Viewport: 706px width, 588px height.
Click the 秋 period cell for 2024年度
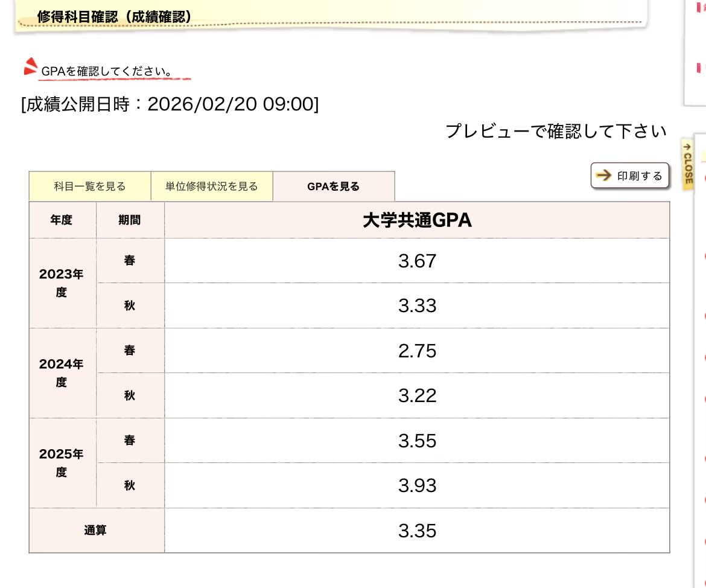point(130,395)
